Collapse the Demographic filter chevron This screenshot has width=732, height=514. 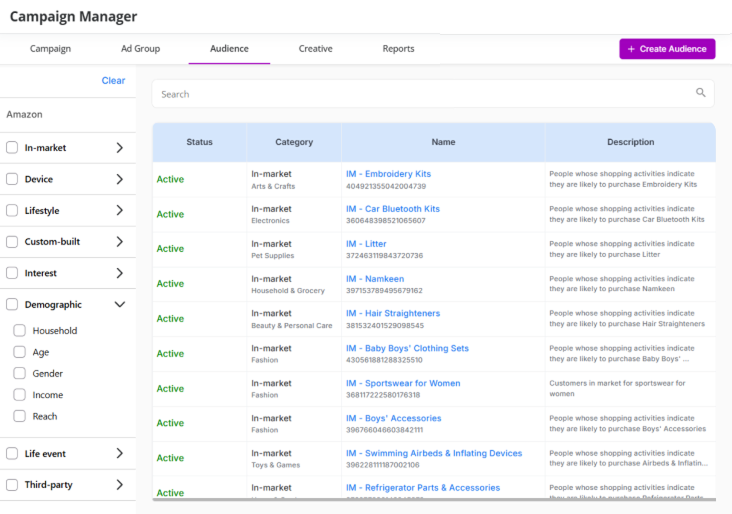click(120, 304)
